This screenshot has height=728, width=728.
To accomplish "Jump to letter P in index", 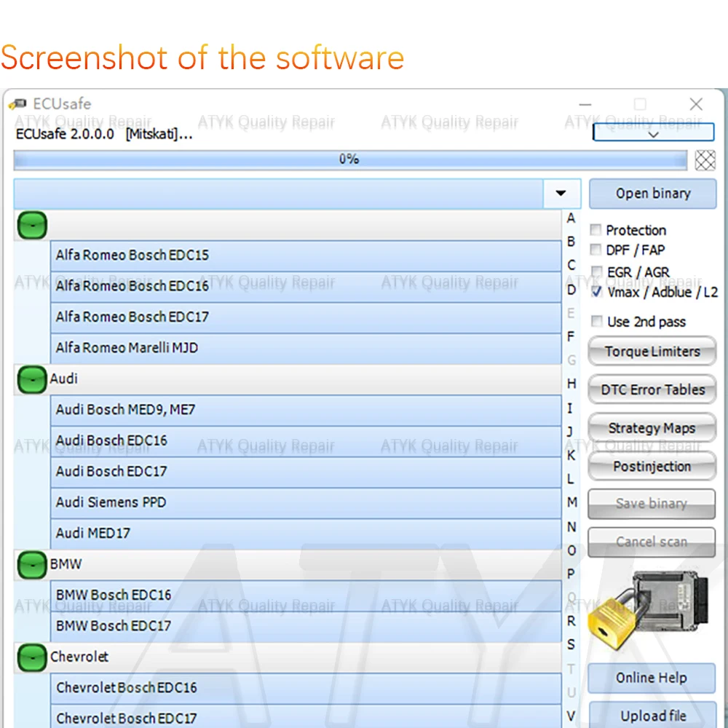I will click(571, 574).
